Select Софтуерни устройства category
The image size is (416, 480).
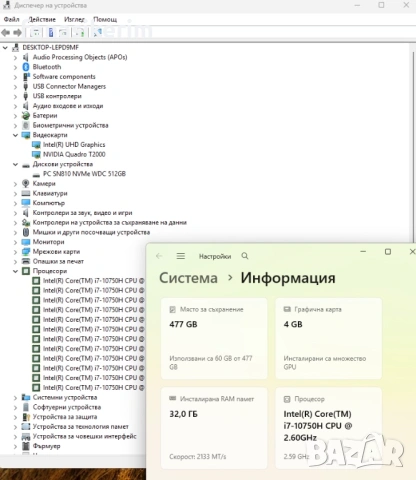coord(67,407)
